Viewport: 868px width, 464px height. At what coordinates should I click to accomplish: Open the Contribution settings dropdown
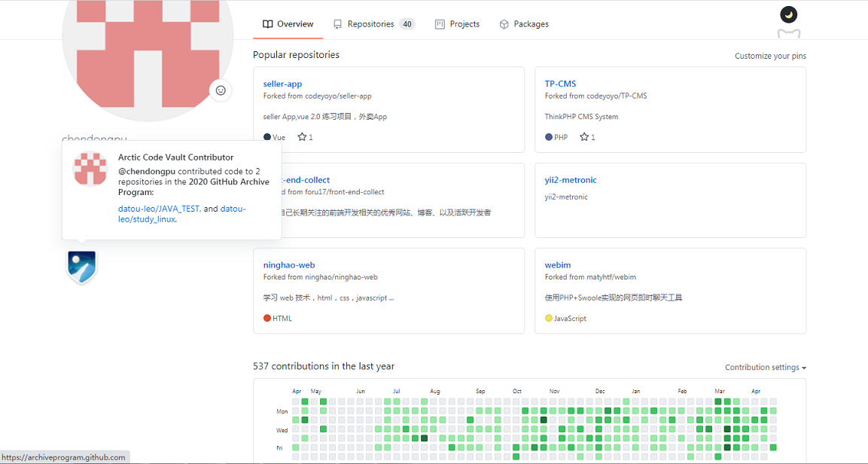coord(765,367)
